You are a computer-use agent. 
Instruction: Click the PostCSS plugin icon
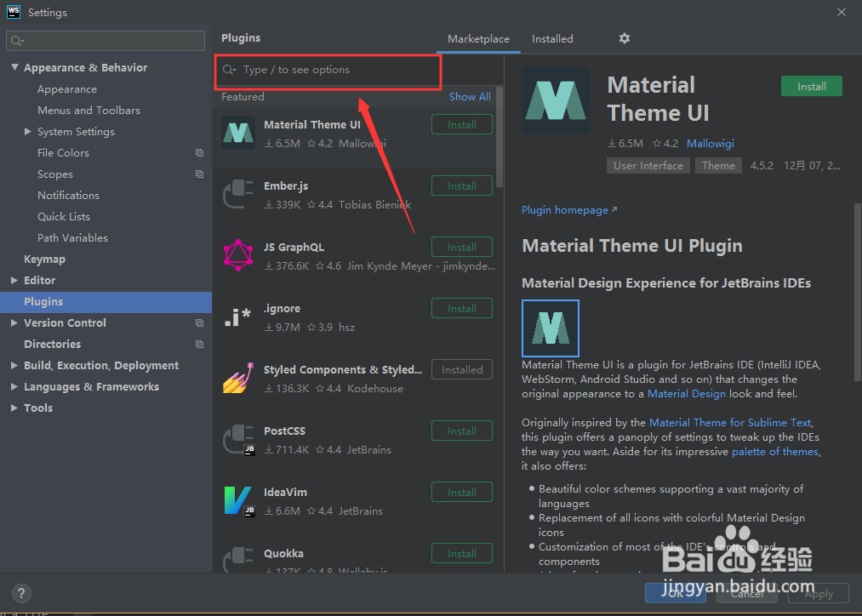[x=238, y=439]
